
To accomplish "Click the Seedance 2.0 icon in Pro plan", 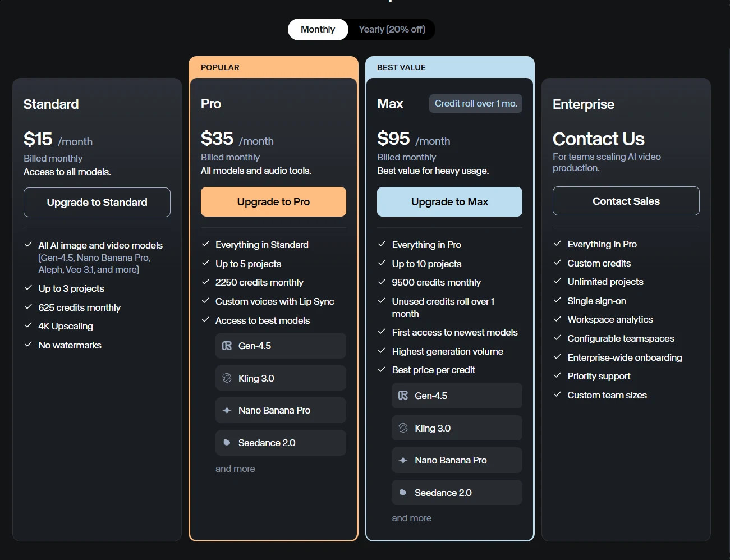I will pos(227,443).
